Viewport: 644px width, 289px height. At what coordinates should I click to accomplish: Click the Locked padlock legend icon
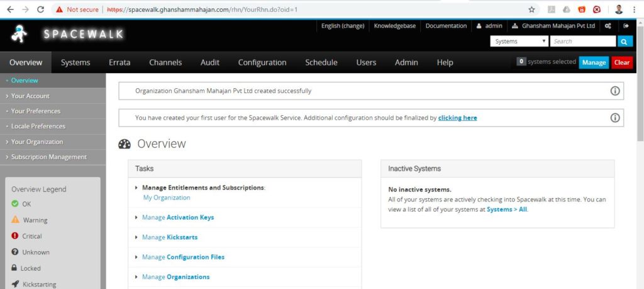coord(14,268)
